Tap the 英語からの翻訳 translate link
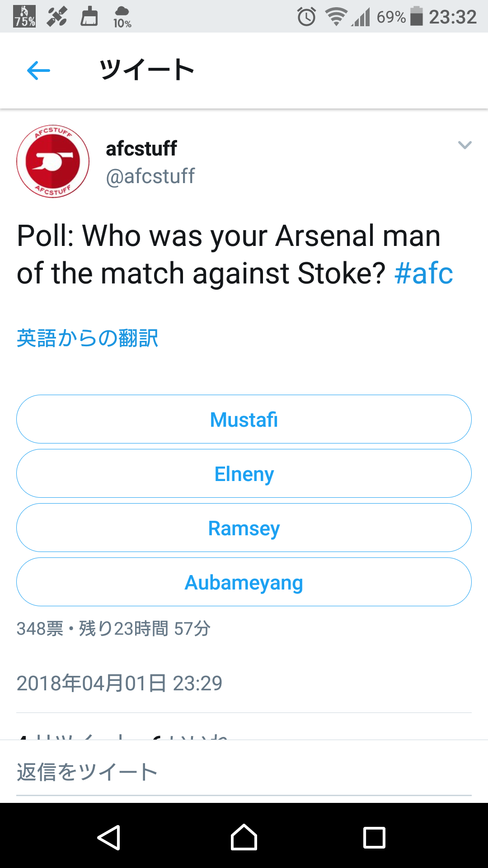This screenshot has width=488, height=868. (x=88, y=338)
